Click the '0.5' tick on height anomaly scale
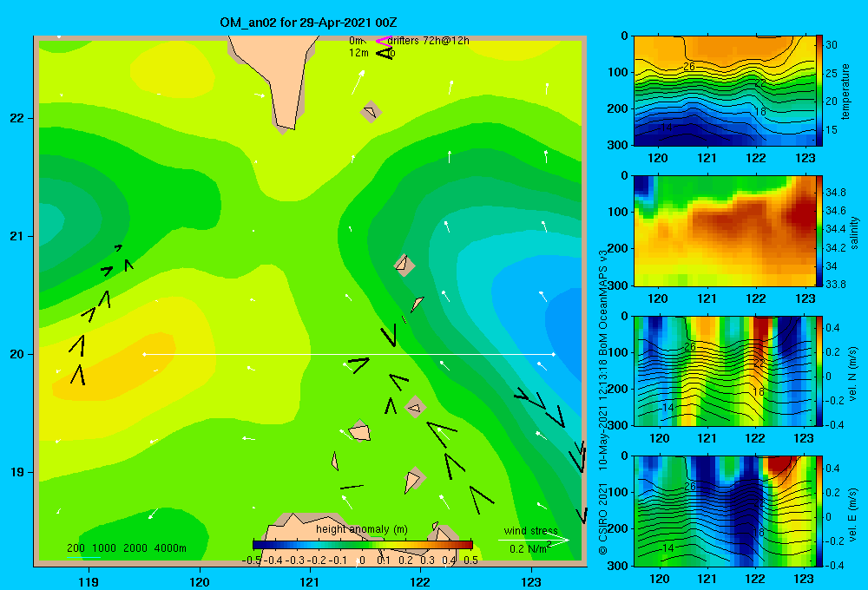 (471, 560)
